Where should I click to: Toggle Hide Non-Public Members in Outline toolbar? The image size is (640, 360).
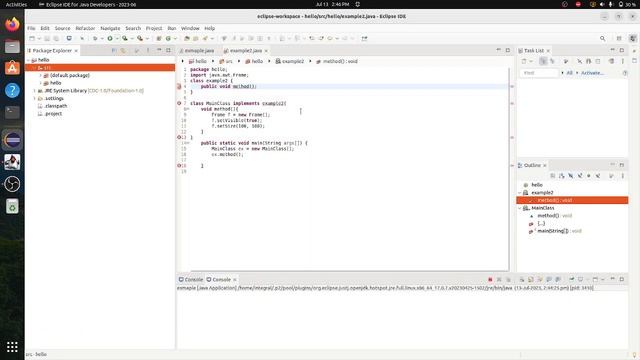[x=589, y=176]
